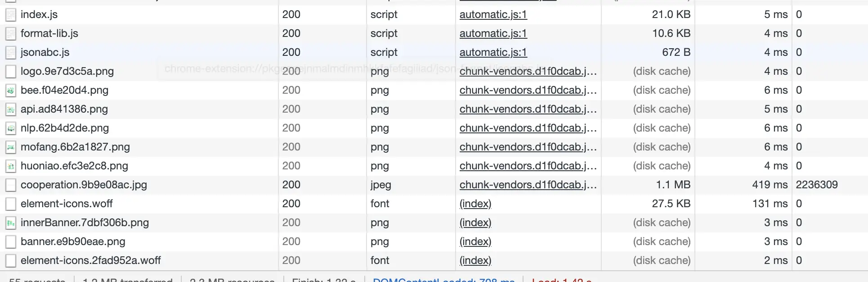Open chunk-vendors initiator link in api.ad841386.png row
Viewport: 868px width, 282px height.
click(x=528, y=109)
